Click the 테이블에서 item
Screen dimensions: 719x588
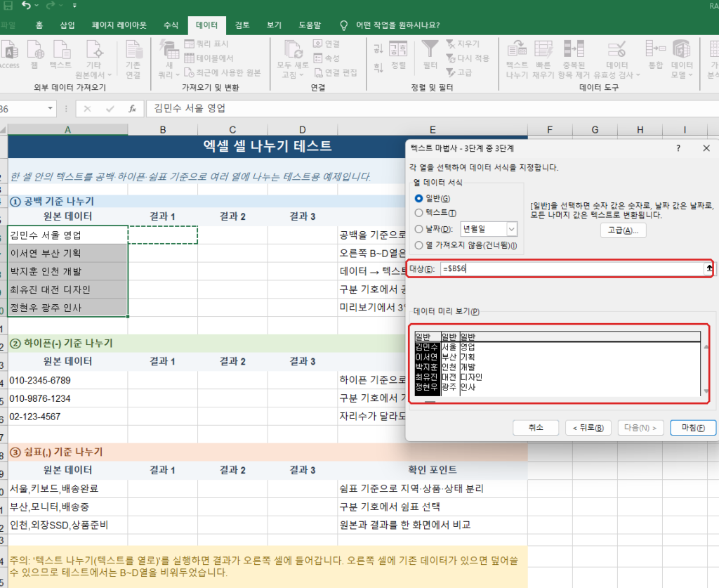pyautogui.click(x=209, y=58)
